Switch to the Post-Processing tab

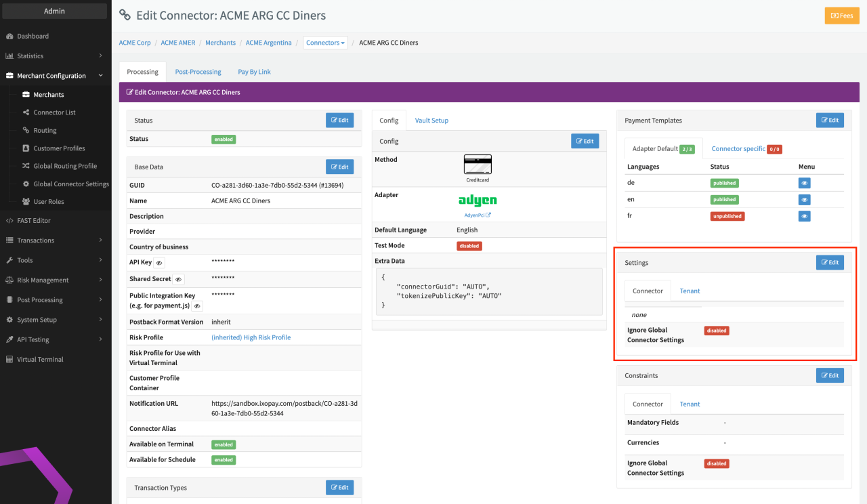pos(198,71)
